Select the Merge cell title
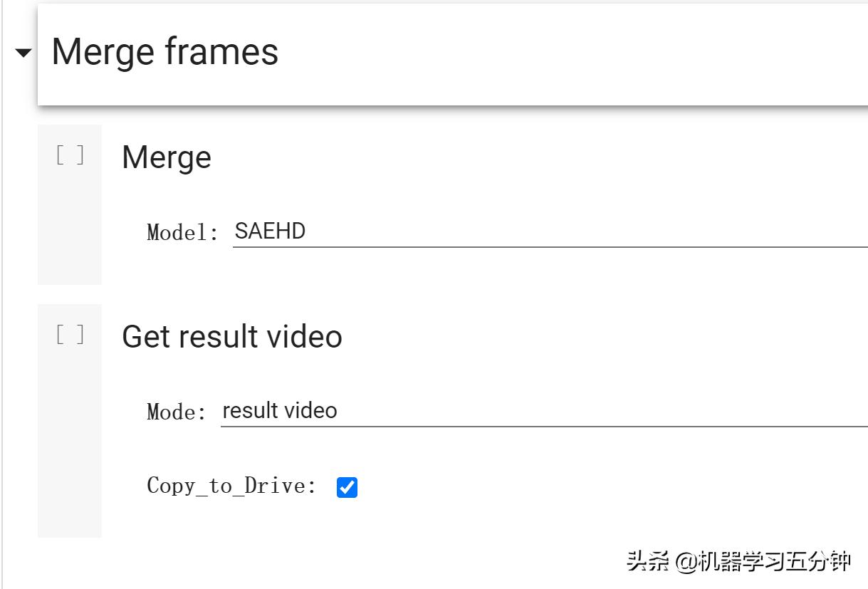The width and height of the screenshot is (868, 589). coord(166,157)
